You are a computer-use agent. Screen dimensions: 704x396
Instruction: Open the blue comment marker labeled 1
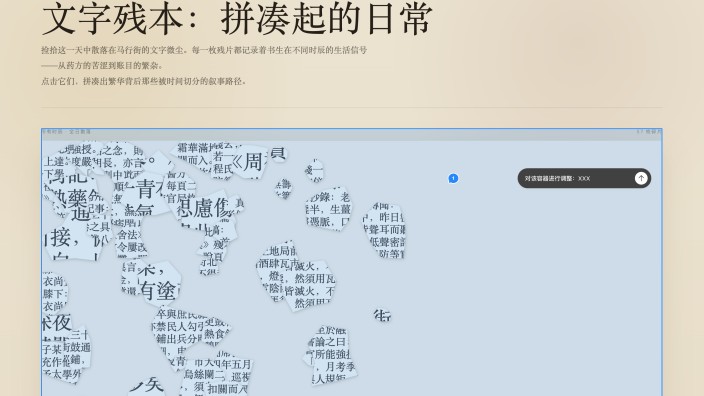(453, 178)
